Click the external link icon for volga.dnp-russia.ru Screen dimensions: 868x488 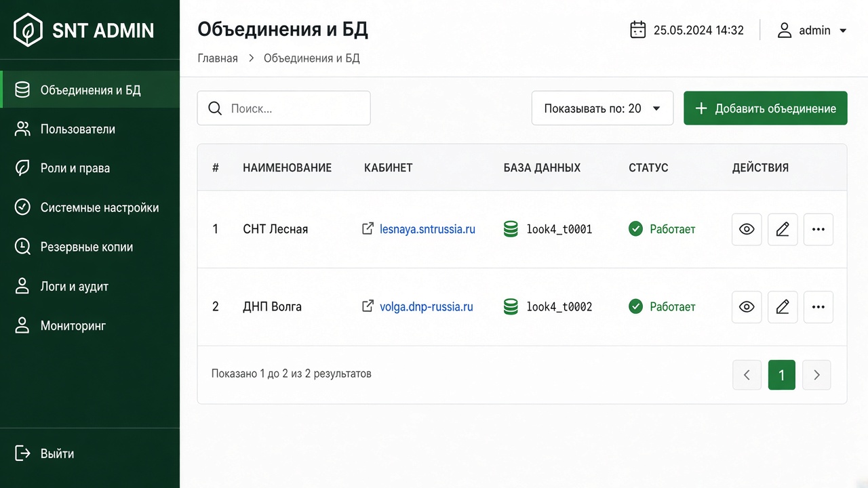(368, 306)
